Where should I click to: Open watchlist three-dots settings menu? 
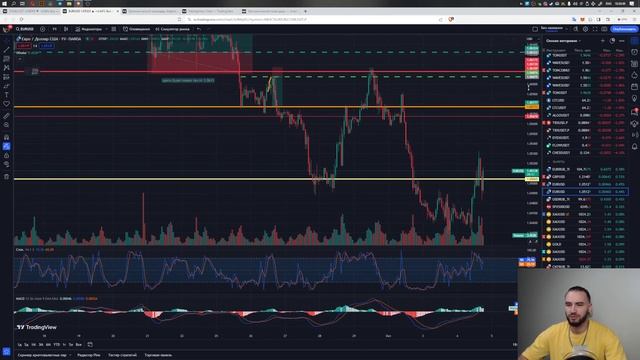(x=622, y=41)
